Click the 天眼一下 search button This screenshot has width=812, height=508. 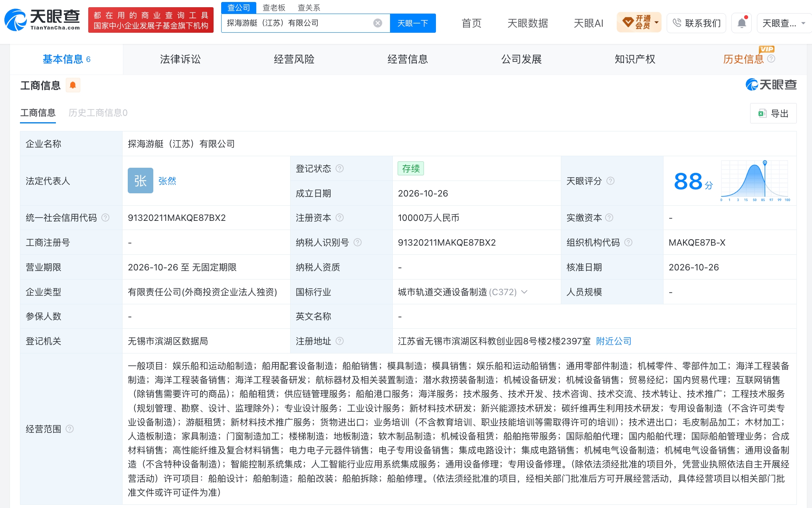click(x=413, y=23)
